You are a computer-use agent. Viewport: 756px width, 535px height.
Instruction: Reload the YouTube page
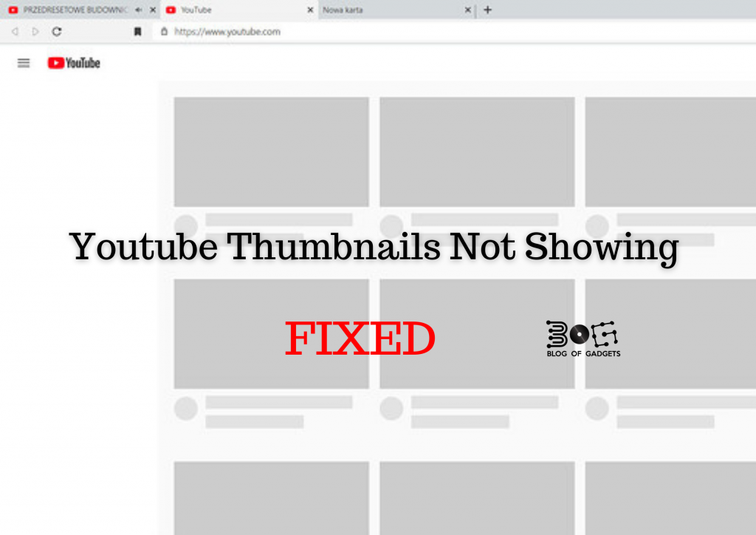pos(57,32)
